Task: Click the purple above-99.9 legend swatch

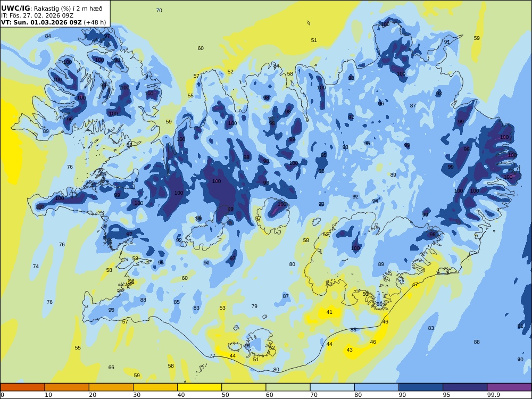Action: [x=509, y=387]
